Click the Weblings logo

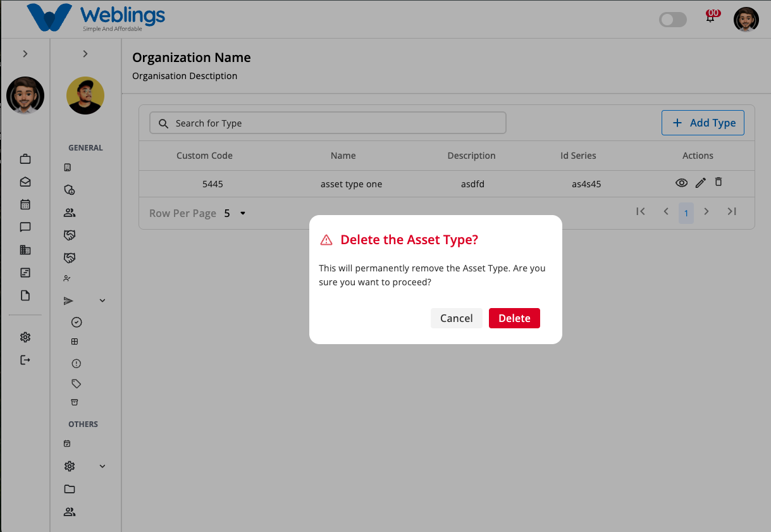point(96,18)
